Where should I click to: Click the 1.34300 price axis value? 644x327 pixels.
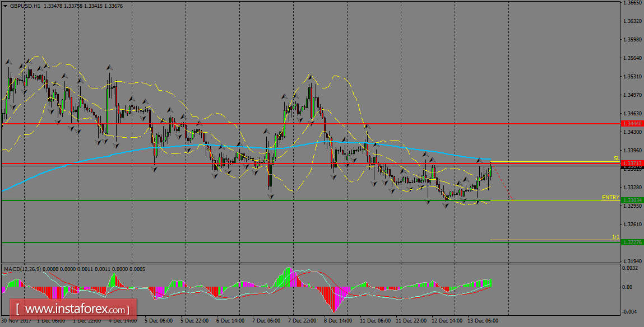coord(632,132)
